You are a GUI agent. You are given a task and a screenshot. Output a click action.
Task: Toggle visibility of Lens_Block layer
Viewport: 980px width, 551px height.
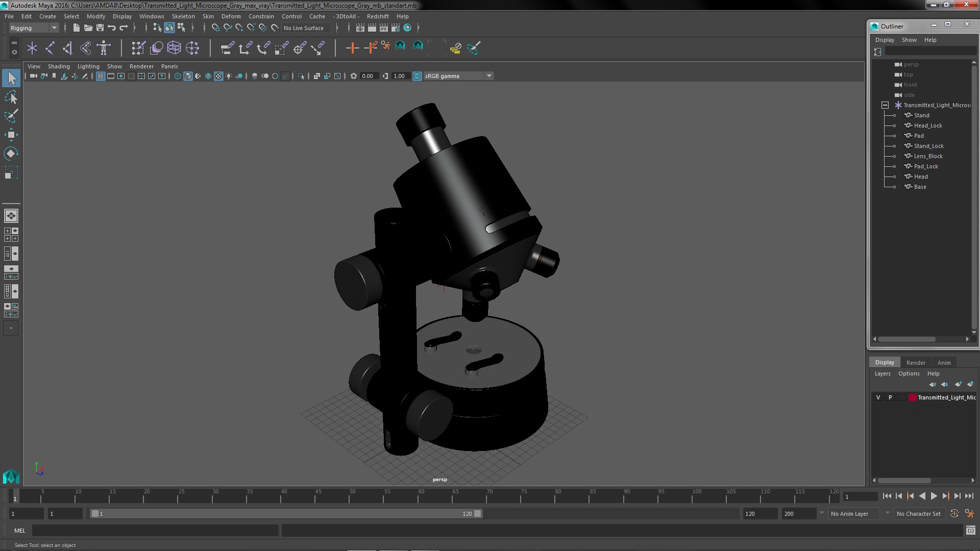pos(894,156)
